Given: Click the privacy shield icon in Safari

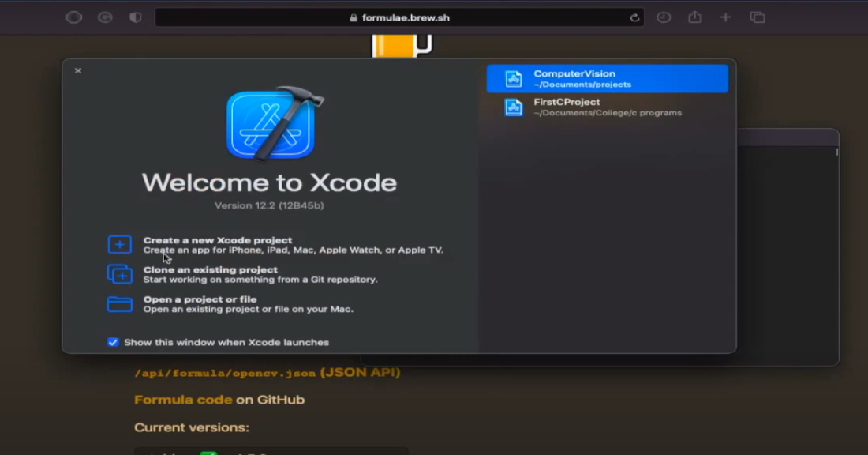Looking at the screenshot, I should pyautogui.click(x=135, y=17).
